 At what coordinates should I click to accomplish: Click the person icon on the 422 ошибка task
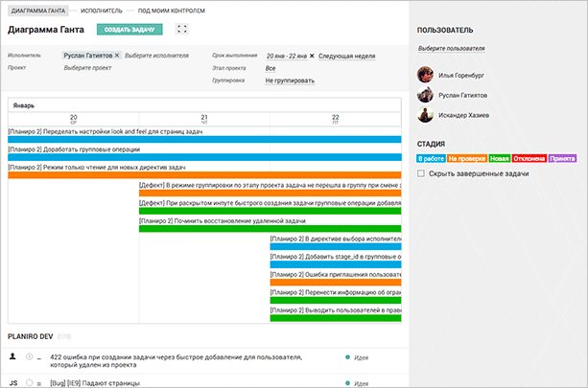12,356
